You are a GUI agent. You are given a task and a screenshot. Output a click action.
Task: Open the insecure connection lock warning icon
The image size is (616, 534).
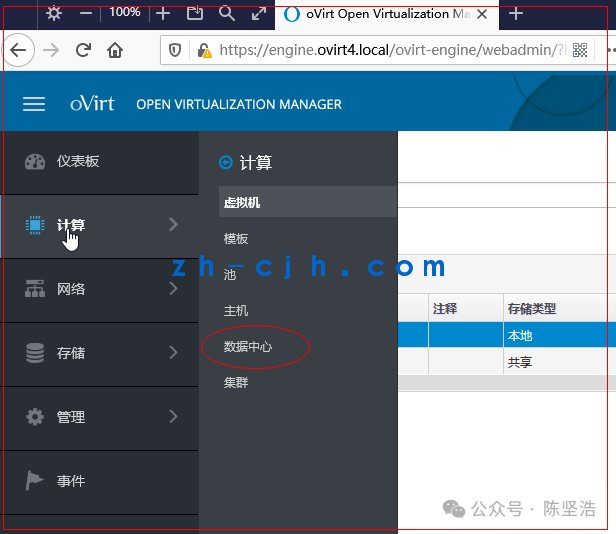pyautogui.click(x=204, y=50)
